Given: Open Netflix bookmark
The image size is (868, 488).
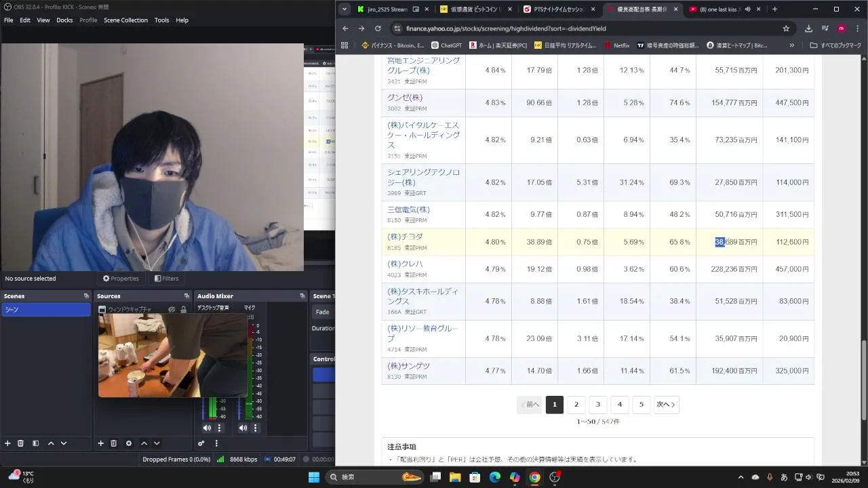Looking at the screenshot, I should click(x=616, y=45).
